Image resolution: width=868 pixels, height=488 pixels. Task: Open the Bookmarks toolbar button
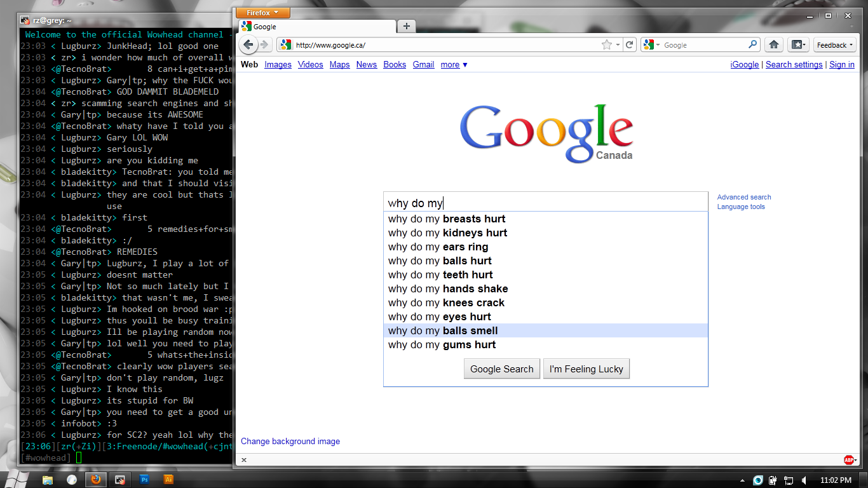[798, 45]
